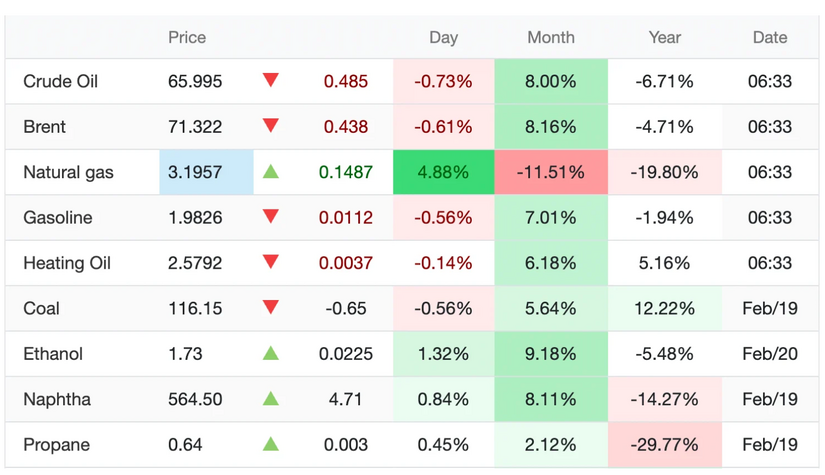Open the Crude Oil commodity link
The width and height of the screenshot is (825, 475).
pos(61,81)
